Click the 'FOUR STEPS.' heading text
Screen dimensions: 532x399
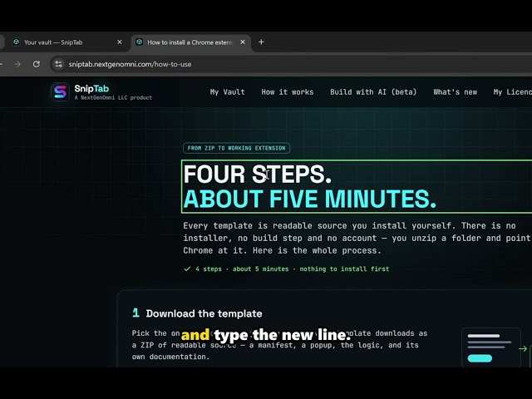tap(257, 174)
